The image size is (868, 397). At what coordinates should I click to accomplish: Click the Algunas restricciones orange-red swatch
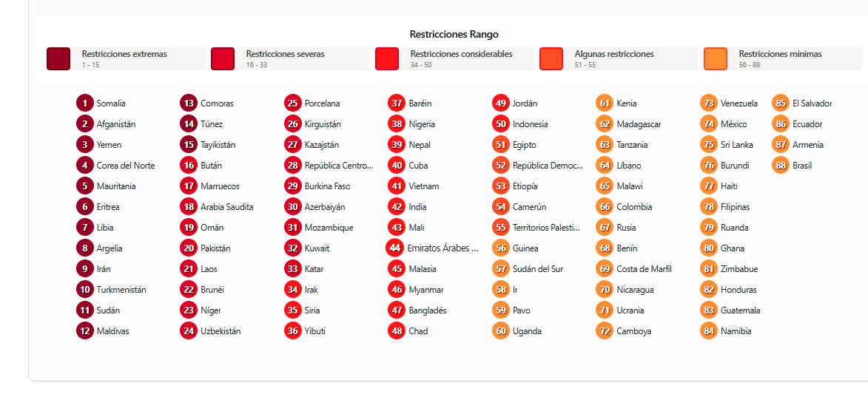551,59
